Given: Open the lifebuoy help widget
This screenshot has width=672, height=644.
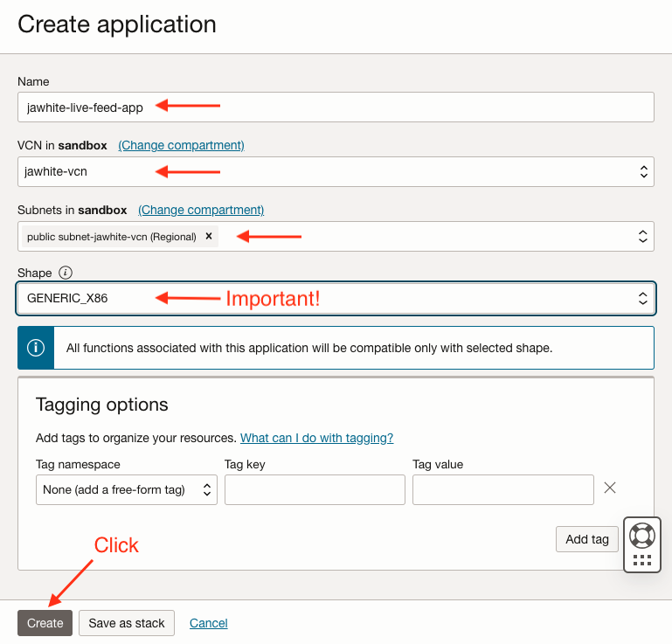Looking at the screenshot, I should pos(641,535).
